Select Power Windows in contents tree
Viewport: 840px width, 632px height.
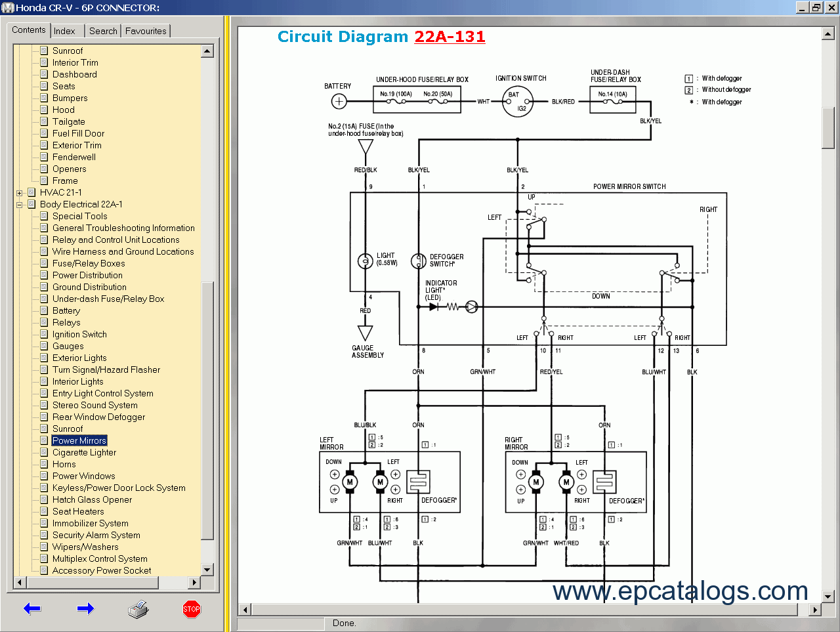(83, 476)
